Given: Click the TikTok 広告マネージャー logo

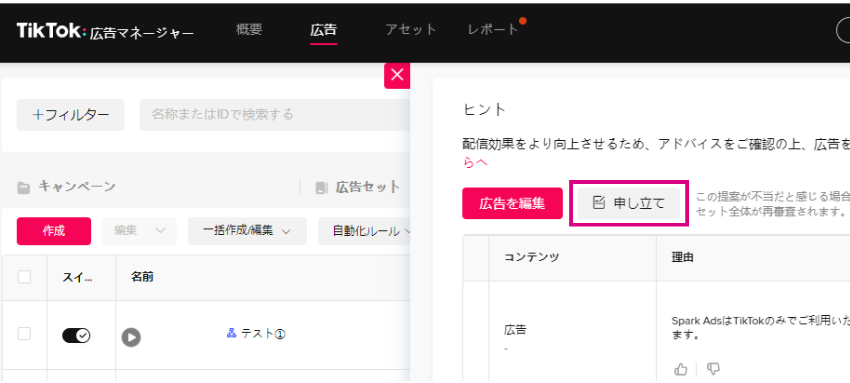Looking at the screenshot, I should [105, 31].
